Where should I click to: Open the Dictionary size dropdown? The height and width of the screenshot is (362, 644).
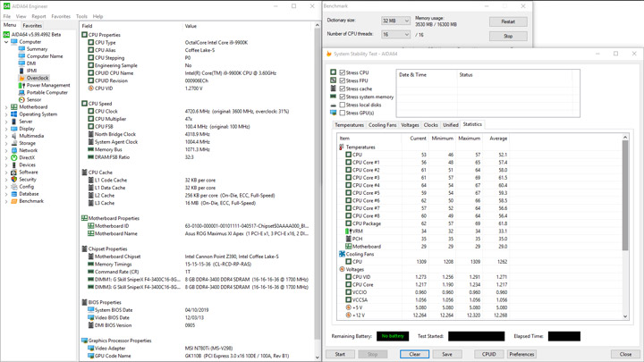[395, 21]
